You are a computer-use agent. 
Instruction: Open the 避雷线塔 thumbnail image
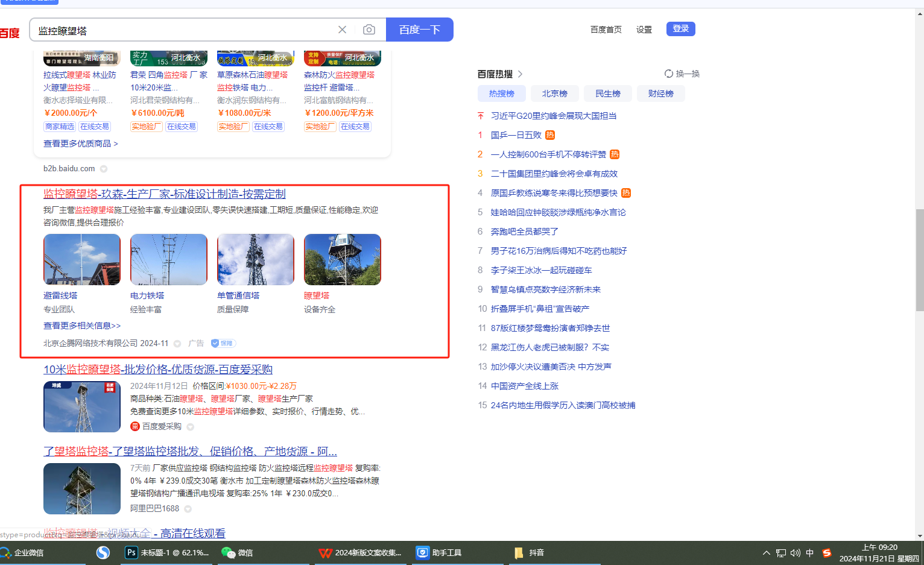(82, 259)
